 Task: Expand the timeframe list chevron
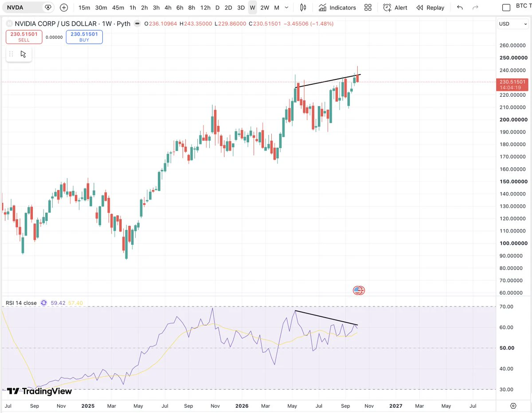[x=287, y=8]
